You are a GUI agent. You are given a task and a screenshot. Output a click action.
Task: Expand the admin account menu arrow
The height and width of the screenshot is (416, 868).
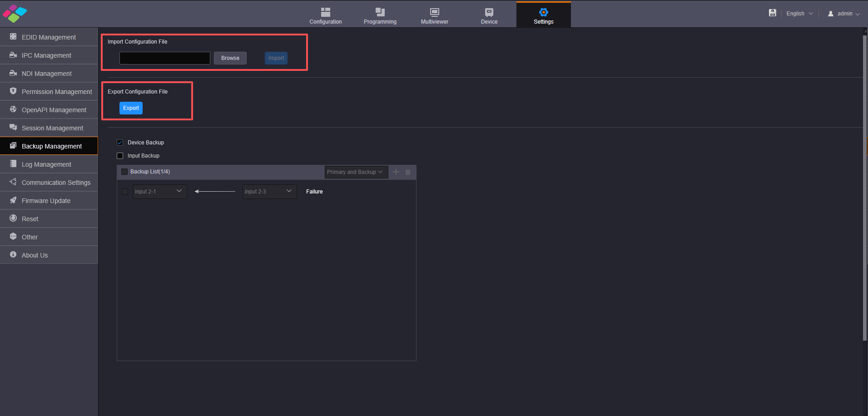tap(858, 14)
